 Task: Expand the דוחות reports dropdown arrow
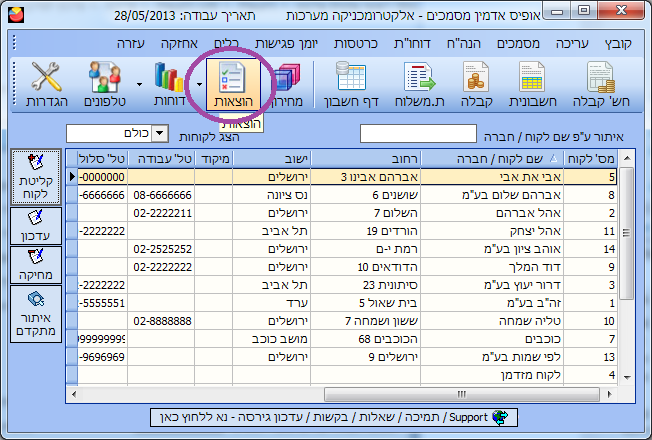click(139, 84)
